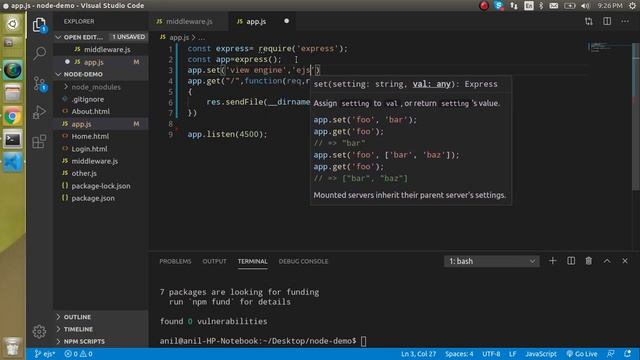The width and height of the screenshot is (640, 360).
Task: Open Login.html in the explorer
Action: (89, 149)
